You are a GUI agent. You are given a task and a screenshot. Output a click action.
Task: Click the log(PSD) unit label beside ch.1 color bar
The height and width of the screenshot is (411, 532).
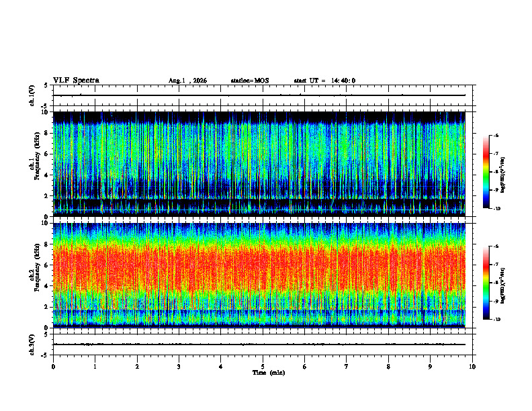[503, 175]
